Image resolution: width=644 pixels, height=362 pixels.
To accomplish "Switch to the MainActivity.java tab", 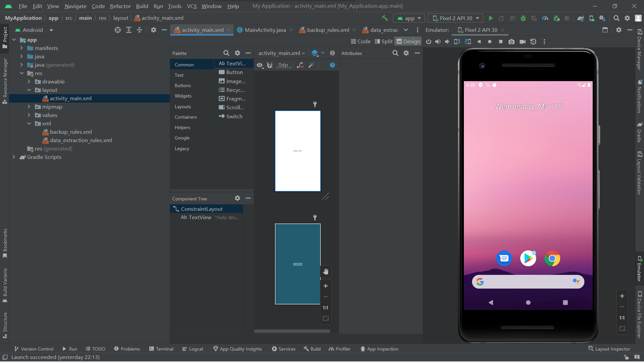I will pyautogui.click(x=265, y=30).
